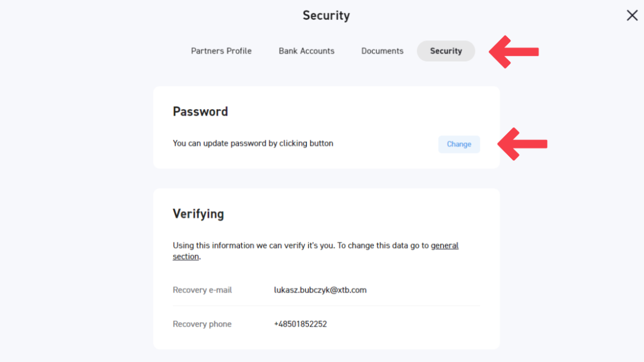Click the recovery e-mail address value
The height and width of the screenshot is (362, 644).
320,290
